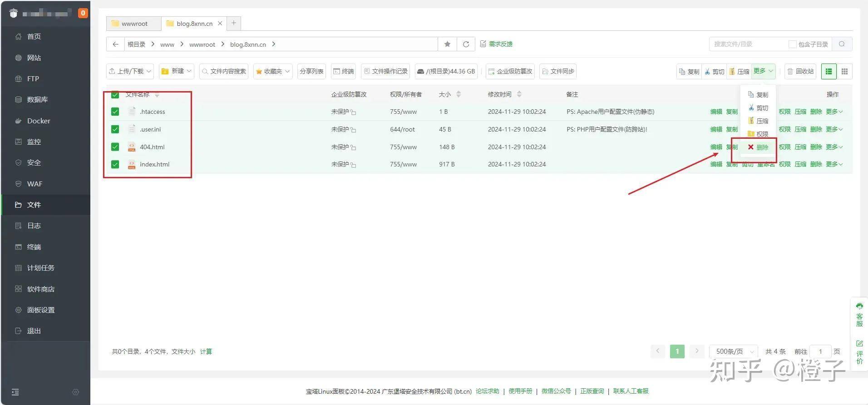This screenshot has height=405, width=868.
Task: Switch to the wwwroot tab
Action: coord(134,24)
